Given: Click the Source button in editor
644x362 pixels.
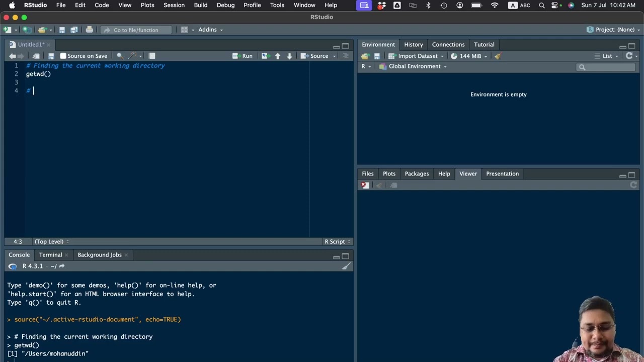Looking at the screenshot, I should click(x=314, y=56).
